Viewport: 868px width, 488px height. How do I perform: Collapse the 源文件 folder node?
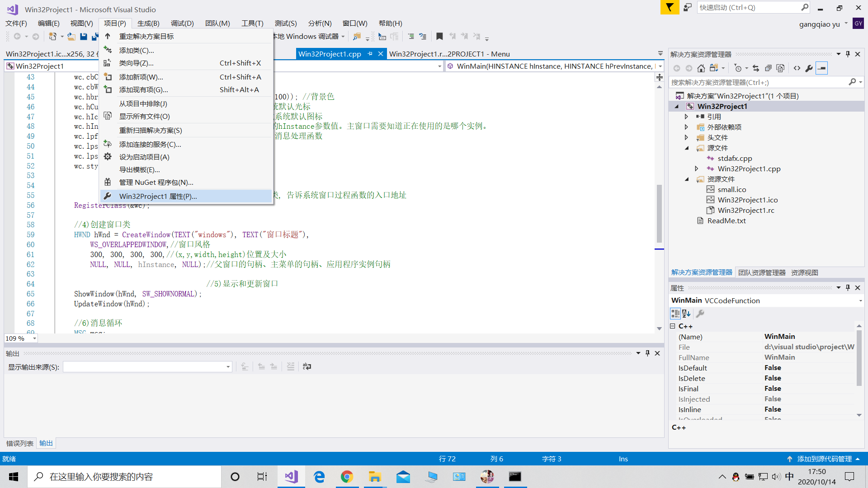click(687, 148)
